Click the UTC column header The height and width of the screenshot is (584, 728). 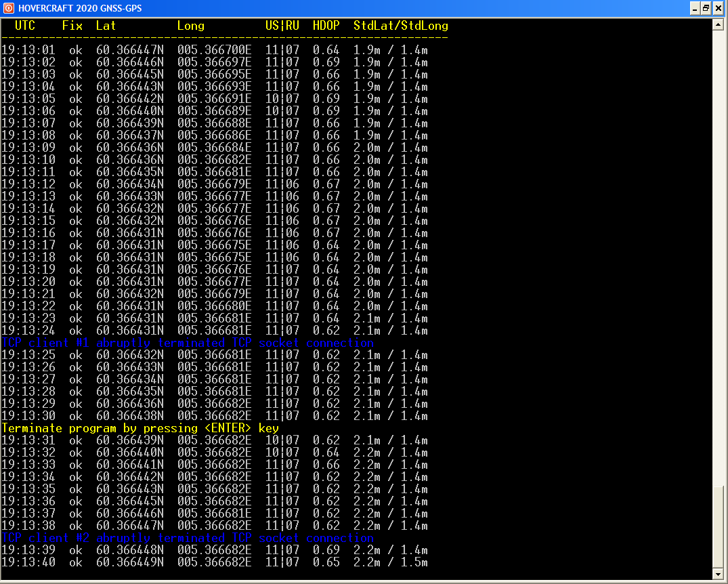pyautogui.click(x=25, y=26)
